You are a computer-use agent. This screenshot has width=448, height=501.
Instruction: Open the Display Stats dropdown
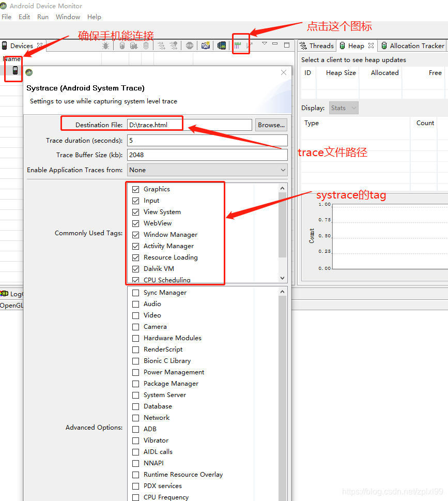[x=344, y=108]
